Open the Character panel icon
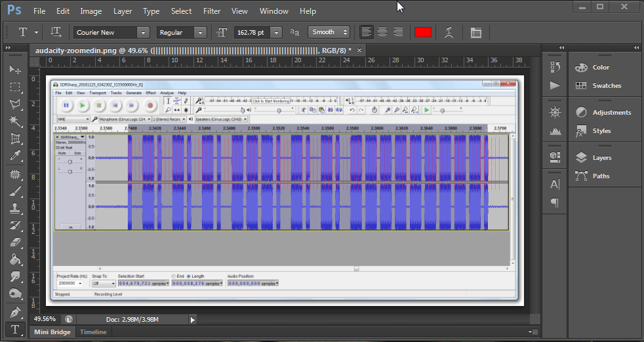Image resolution: width=644 pixels, height=342 pixels. 555,184
